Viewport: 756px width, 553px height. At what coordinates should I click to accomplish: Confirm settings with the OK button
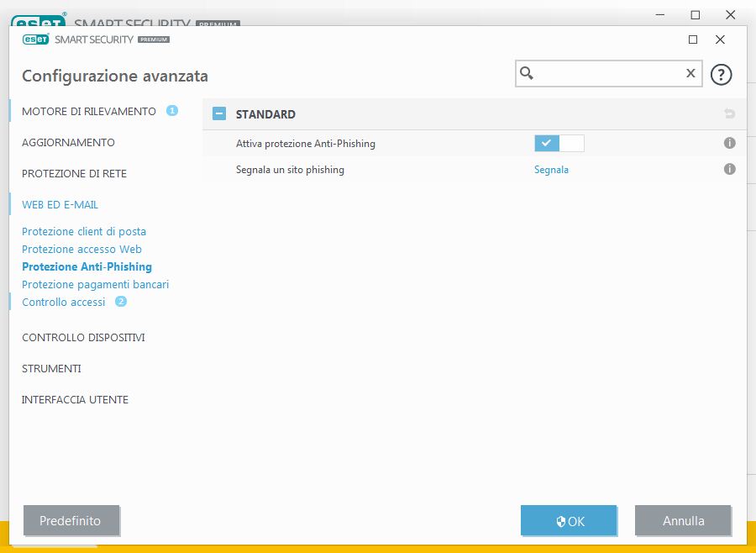coord(569,521)
